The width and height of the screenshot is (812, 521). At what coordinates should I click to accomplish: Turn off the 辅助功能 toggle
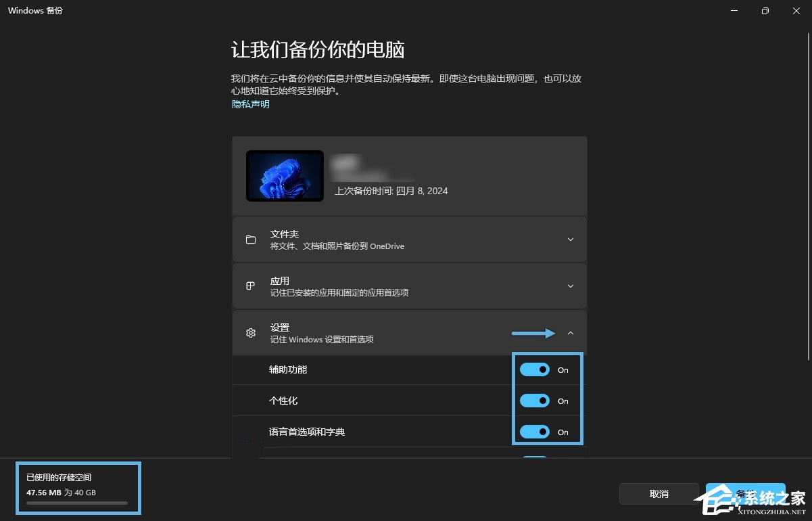(x=534, y=369)
